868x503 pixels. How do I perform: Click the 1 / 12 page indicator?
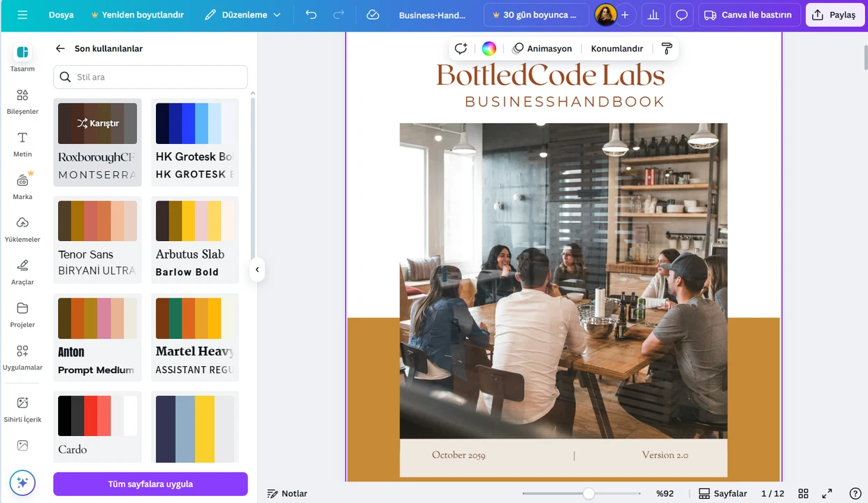pyautogui.click(x=772, y=493)
